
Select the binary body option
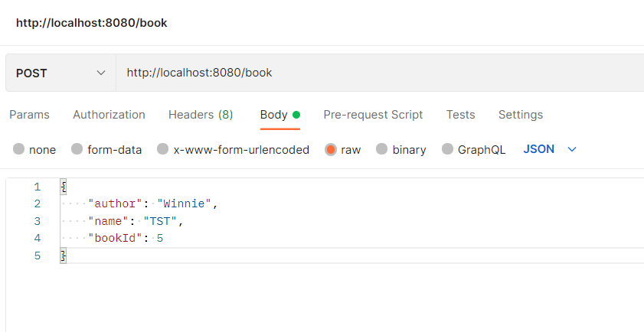pos(382,150)
